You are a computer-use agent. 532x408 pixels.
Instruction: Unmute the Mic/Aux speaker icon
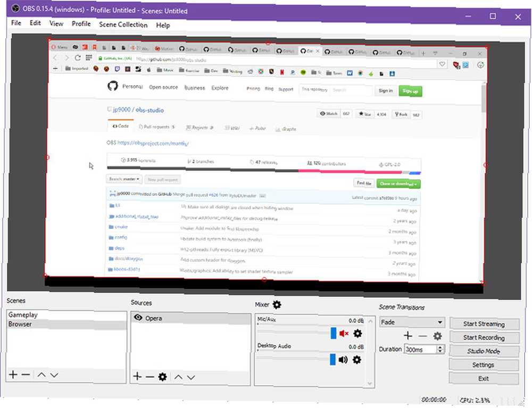point(344,334)
